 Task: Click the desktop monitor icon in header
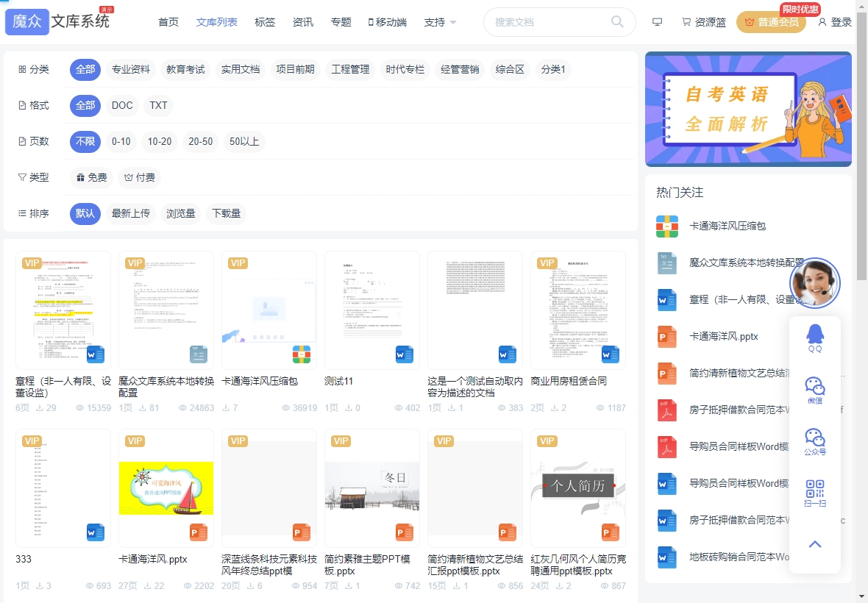point(658,22)
